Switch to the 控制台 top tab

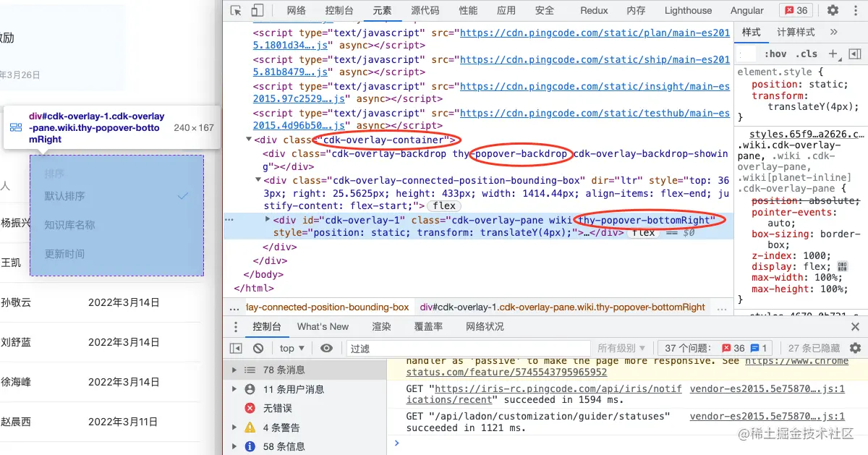tap(339, 10)
